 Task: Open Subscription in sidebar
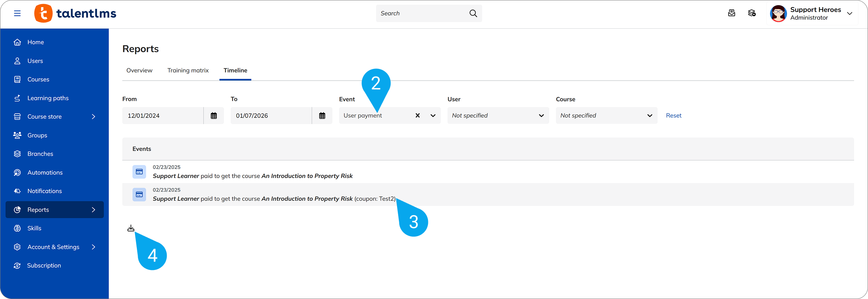click(55, 265)
